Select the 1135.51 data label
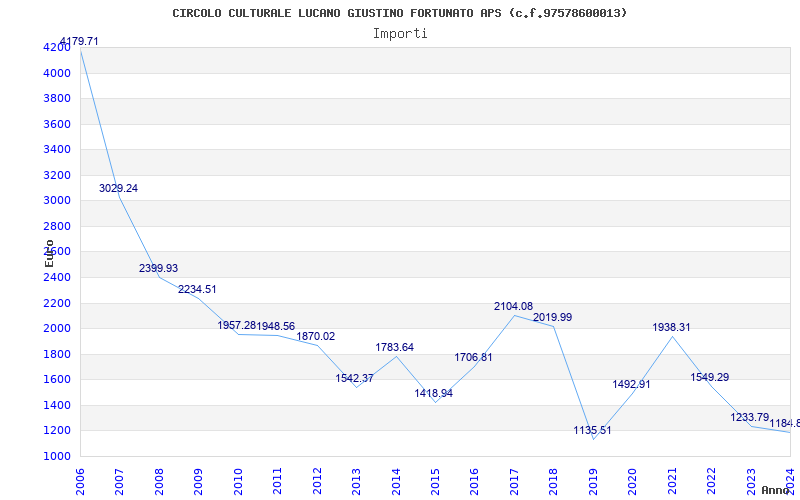This screenshot has height=500, width=800. pos(592,431)
